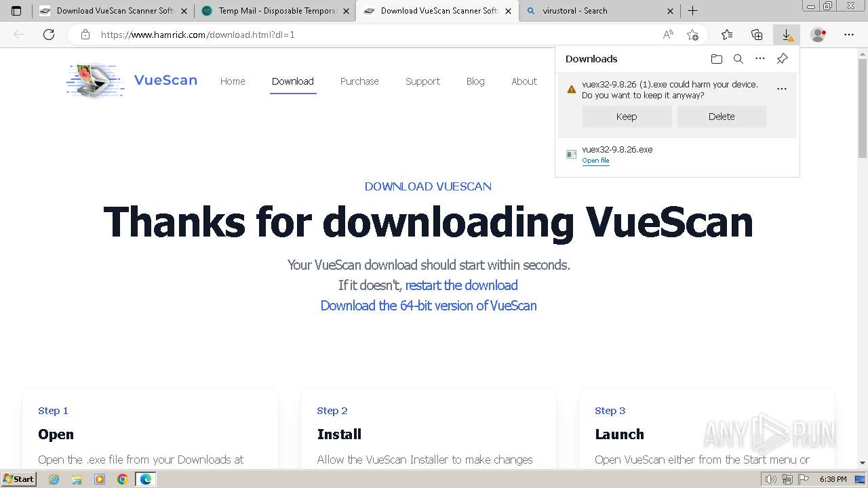Image resolution: width=868 pixels, height=488 pixels.
Task: Launch Internet Explorer from taskbar
Action: [x=54, y=479]
